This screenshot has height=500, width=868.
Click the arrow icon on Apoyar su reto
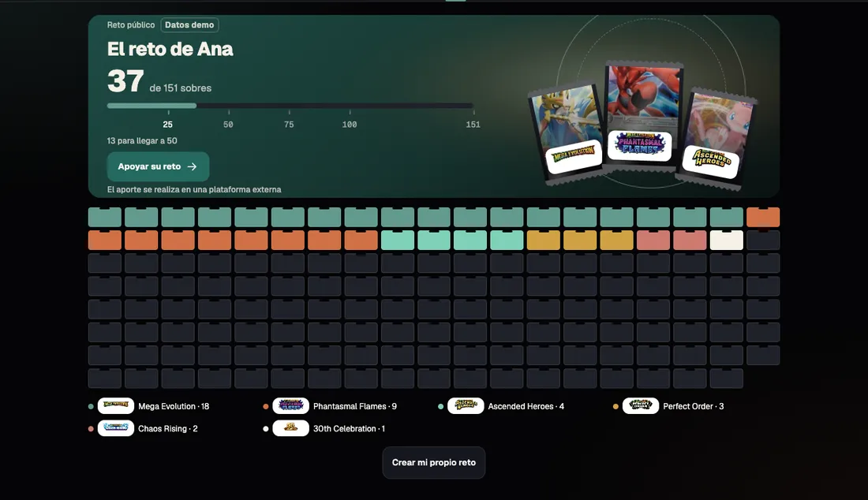pyautogui.click(x=192, y=166)
